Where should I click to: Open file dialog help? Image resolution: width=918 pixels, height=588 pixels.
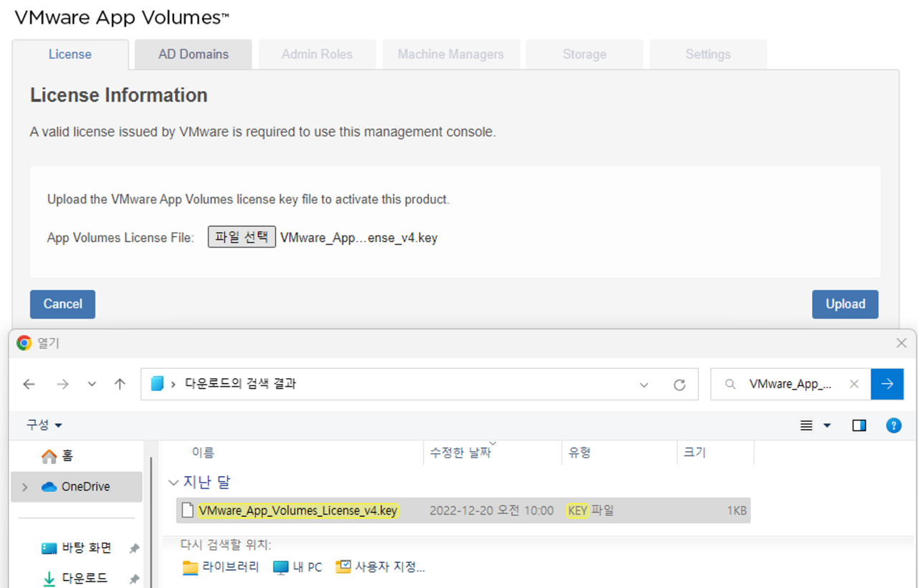[x=894, y=425]
